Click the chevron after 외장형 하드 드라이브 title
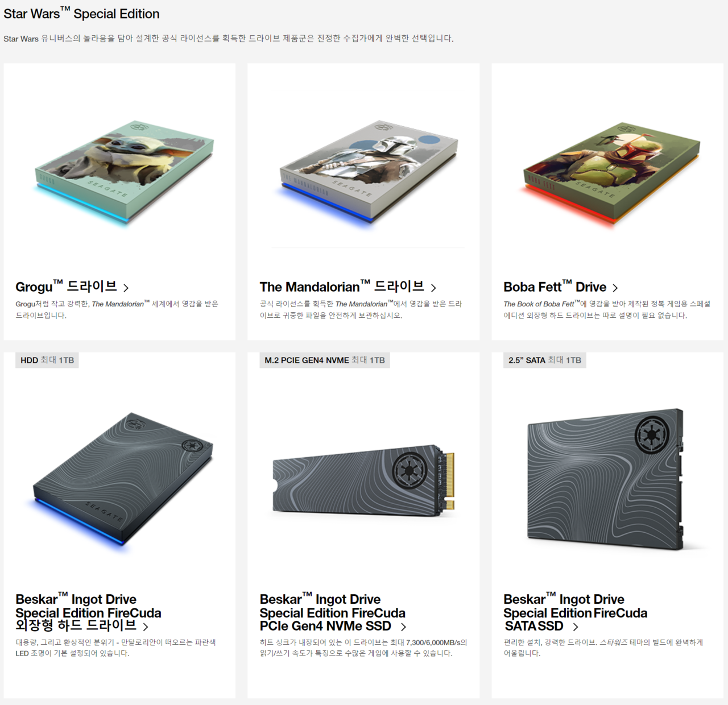The width and height of the screenshot is (728, 705). pos(146,627)
